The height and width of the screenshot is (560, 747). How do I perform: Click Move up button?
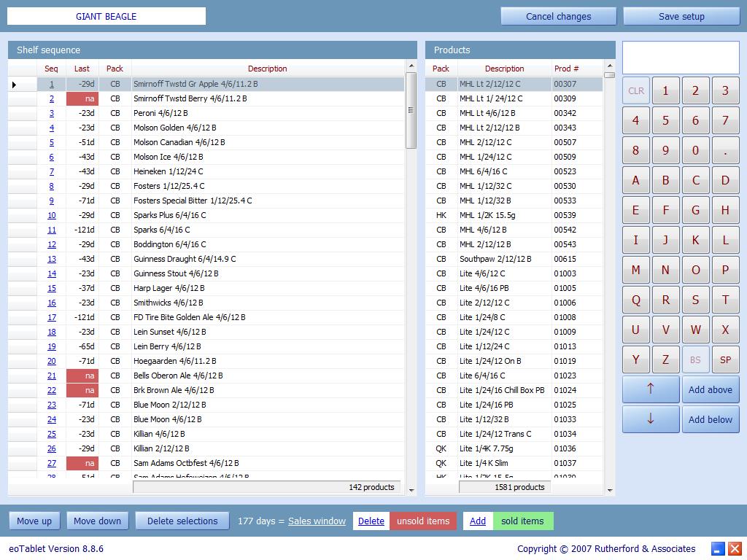click(x=34, y=521)
